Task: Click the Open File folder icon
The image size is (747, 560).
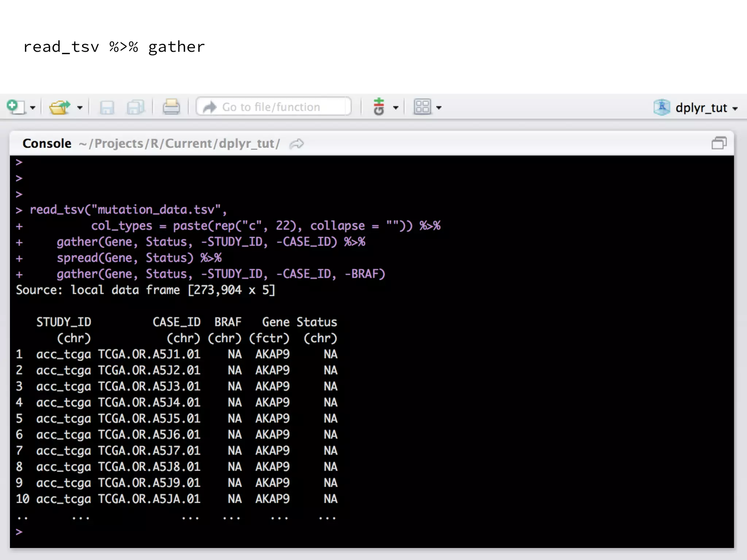Action: 59,107
